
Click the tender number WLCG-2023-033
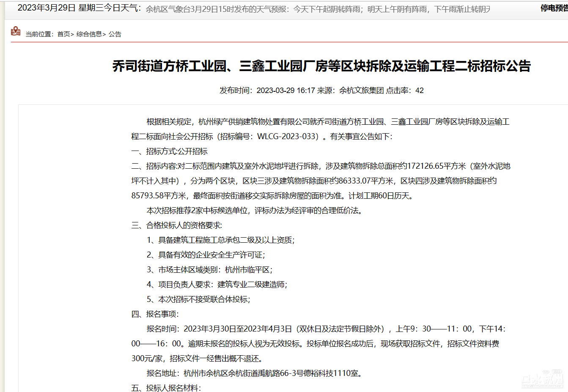[x=288, y=137]
